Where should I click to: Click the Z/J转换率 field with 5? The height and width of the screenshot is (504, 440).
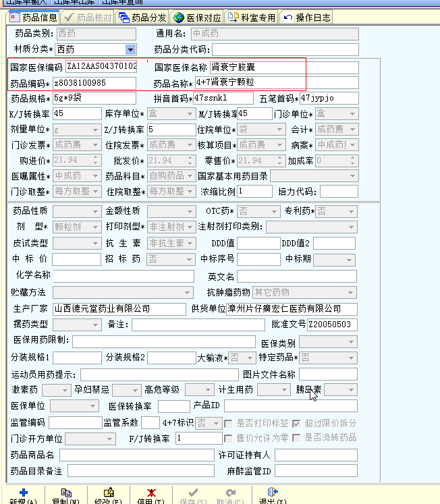point(171,130)
